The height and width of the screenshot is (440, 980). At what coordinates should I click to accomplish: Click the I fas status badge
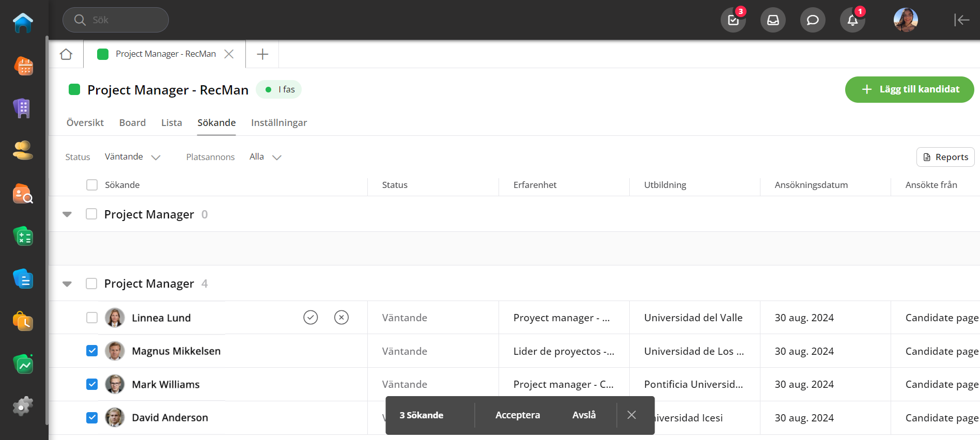click(279, 89)
